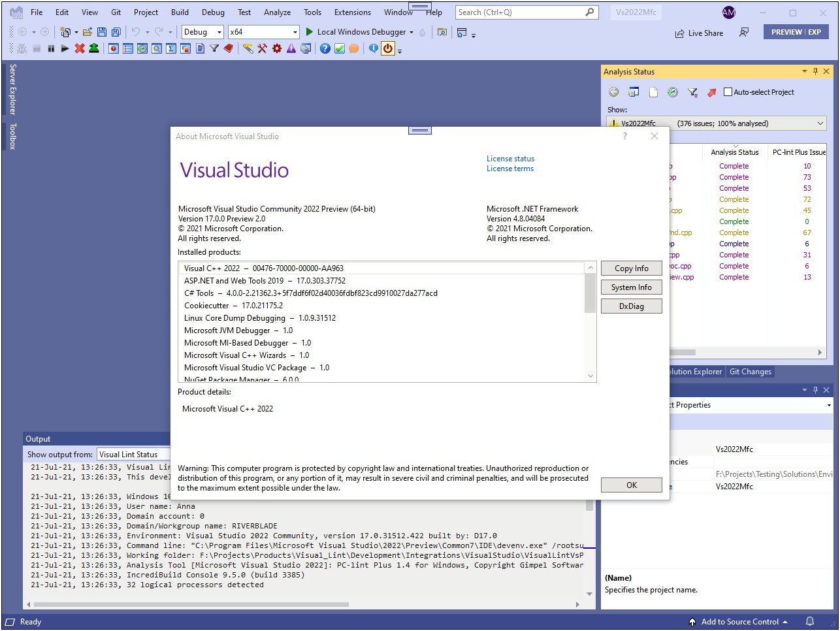Toggle auto-hide pin on Properties panel
840x631 pixels.
coord(815,390)
